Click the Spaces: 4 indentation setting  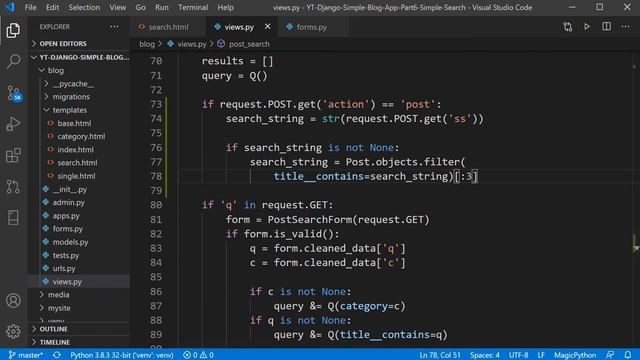(484, 355)
